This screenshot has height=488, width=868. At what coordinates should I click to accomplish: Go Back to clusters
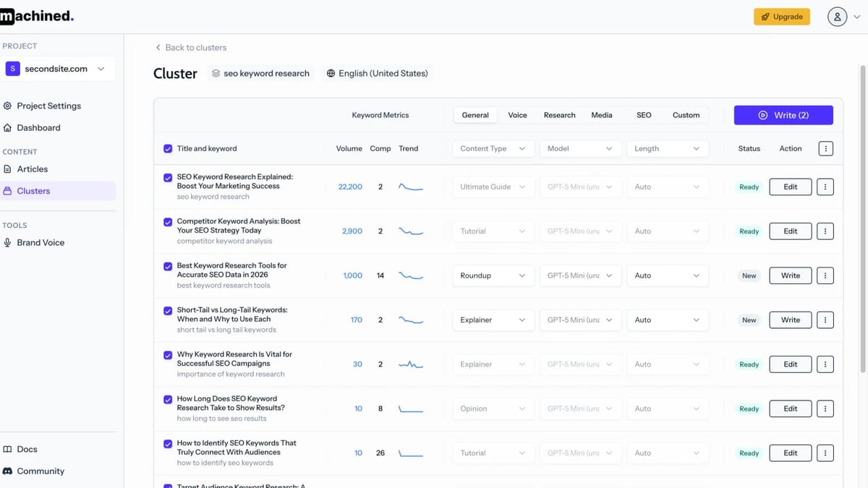pyautogui.click(x=191, y=48)
